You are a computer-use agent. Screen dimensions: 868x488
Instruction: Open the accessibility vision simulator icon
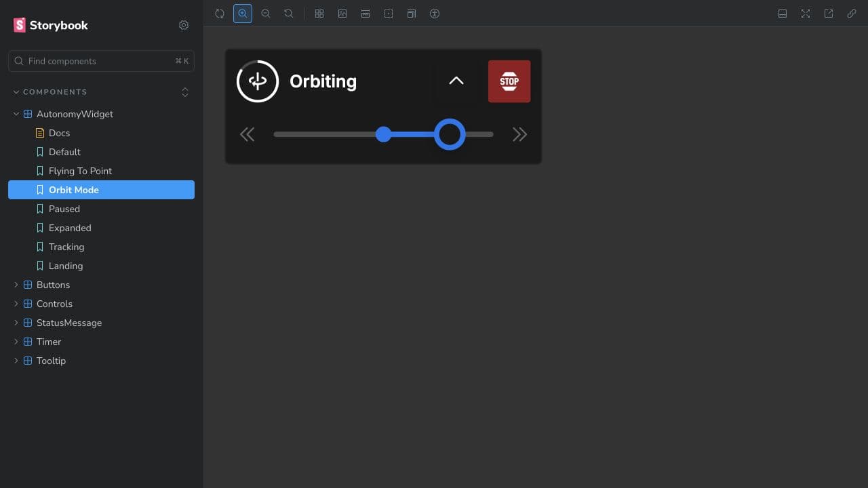pyautogui.click(x=435, y=14)
